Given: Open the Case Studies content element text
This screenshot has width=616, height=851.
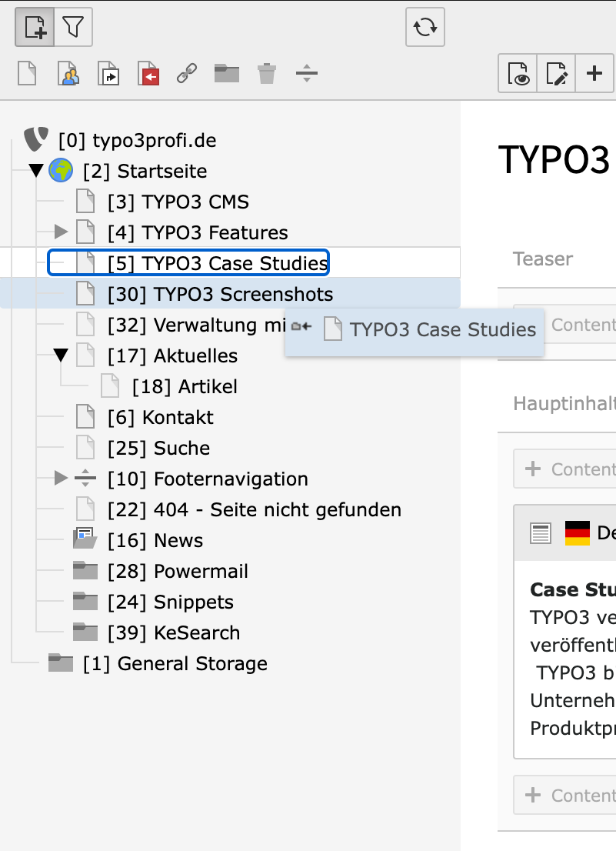Looking at the screenshot, I should pos(573,659).
